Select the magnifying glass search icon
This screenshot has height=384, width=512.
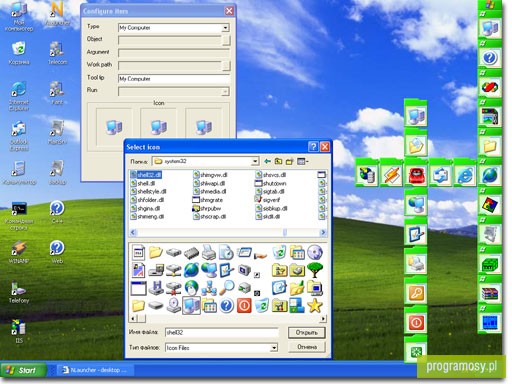(227, 288)
